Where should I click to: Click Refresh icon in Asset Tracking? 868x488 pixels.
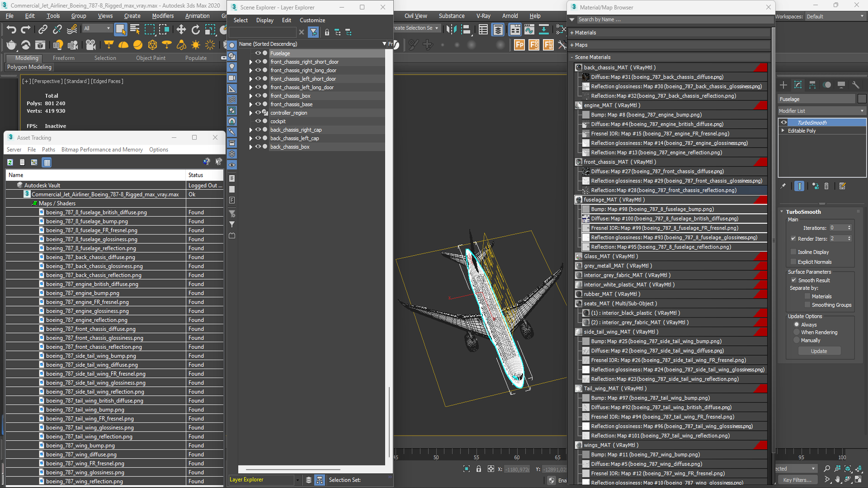(x=10, y=162)
